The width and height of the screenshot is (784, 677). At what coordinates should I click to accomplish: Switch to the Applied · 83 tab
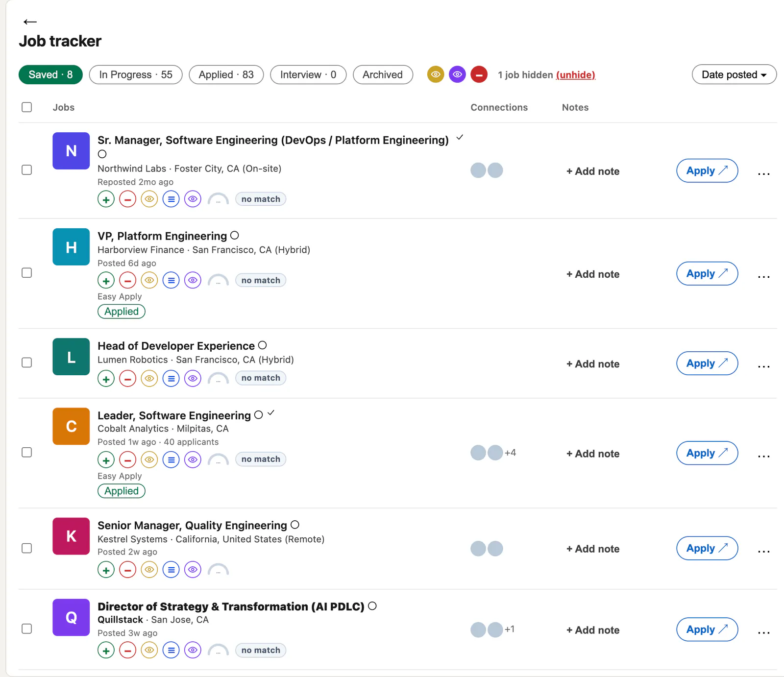pos(226,74)
